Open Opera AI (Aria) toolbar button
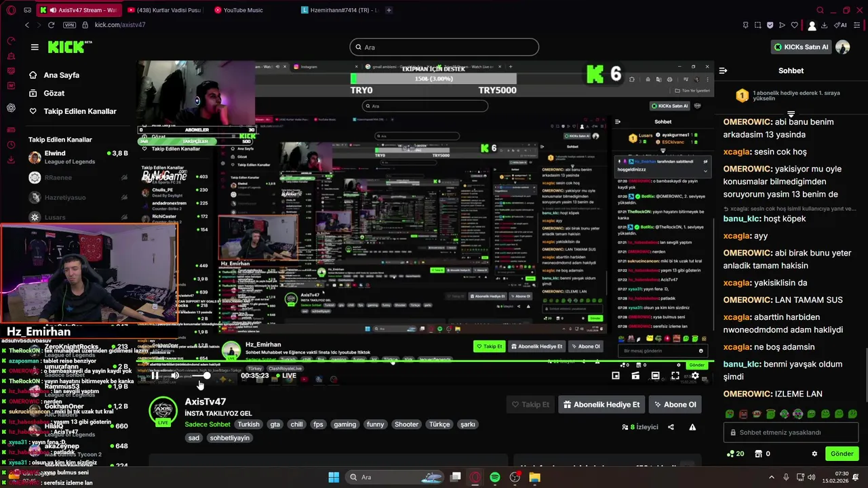Viewport: 868px width, 488px height. pyautogui.click(x=841, y=25)
